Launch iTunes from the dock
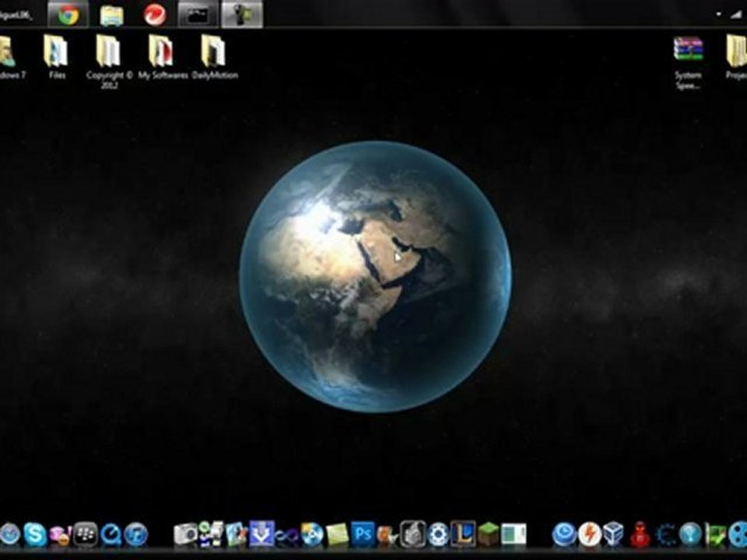This screenshot has height=560, width=747. (x=136, y=535)
